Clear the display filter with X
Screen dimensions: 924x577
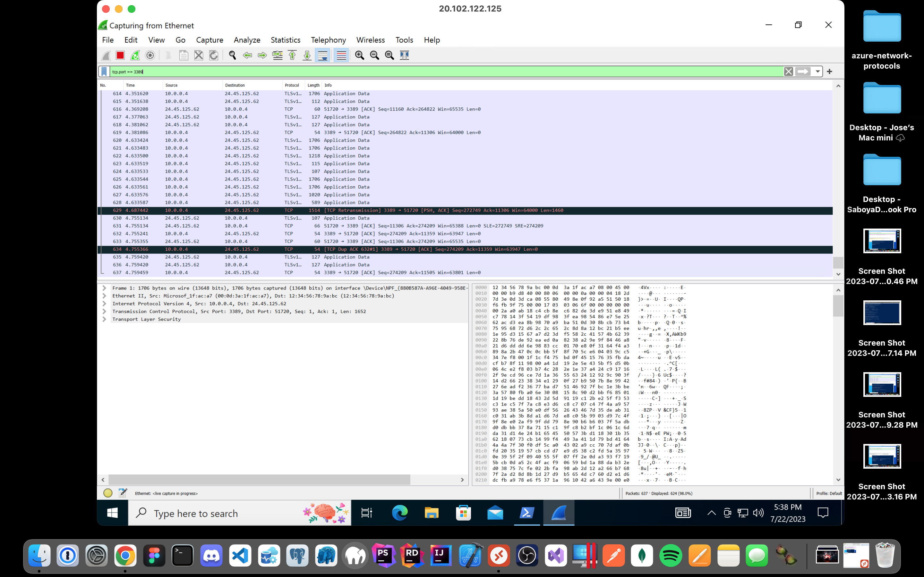coord(789,71)
